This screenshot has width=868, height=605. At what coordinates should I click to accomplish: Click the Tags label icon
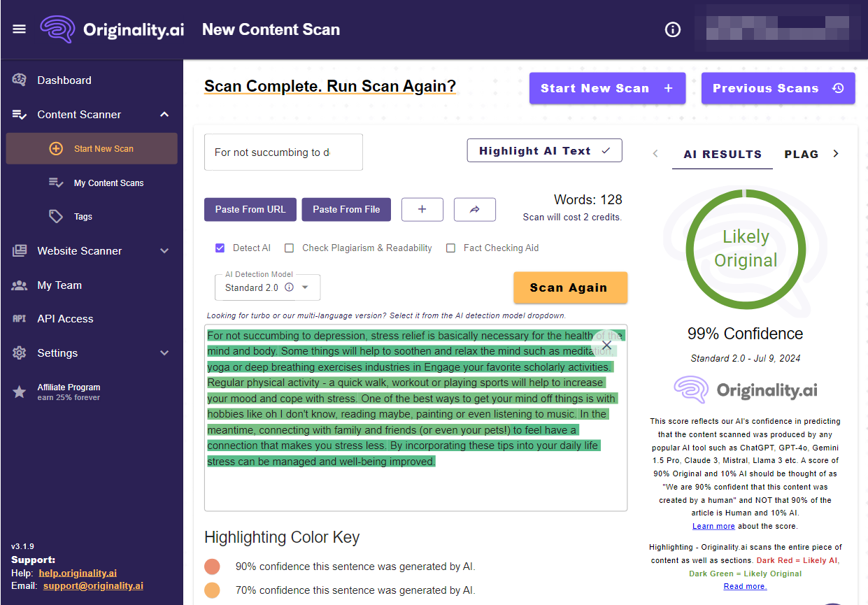coord(56,217)
